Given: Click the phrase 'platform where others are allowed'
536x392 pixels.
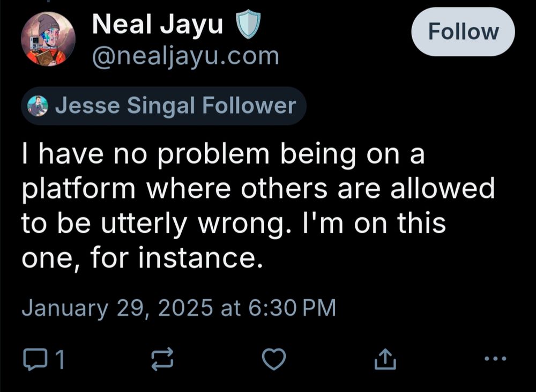Looking at the screenshot, I should pyautogui.click(x=257, y=189).
